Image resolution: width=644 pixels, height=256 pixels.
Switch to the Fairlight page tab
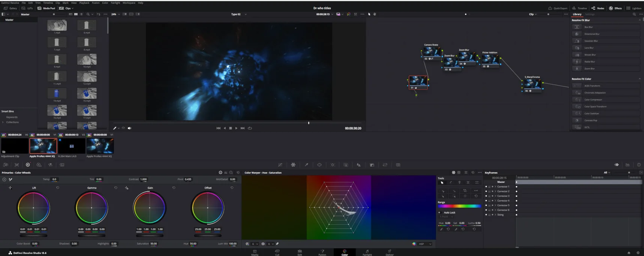pyautogui.click(x=367, y=253)
